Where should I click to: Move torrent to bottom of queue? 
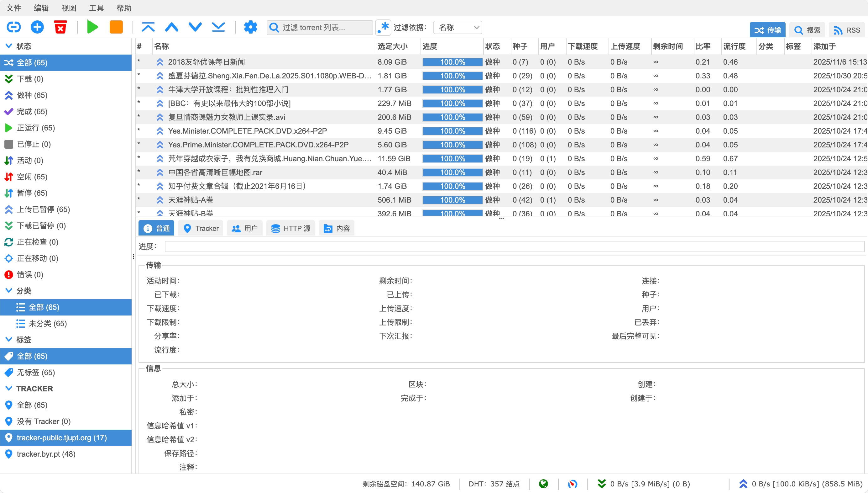click(218, 27)
